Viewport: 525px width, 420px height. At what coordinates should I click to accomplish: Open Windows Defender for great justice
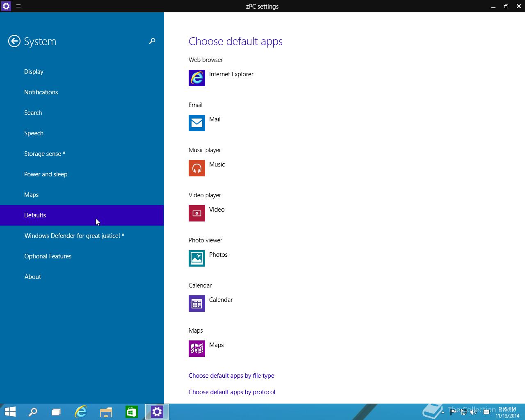point(82,236)
